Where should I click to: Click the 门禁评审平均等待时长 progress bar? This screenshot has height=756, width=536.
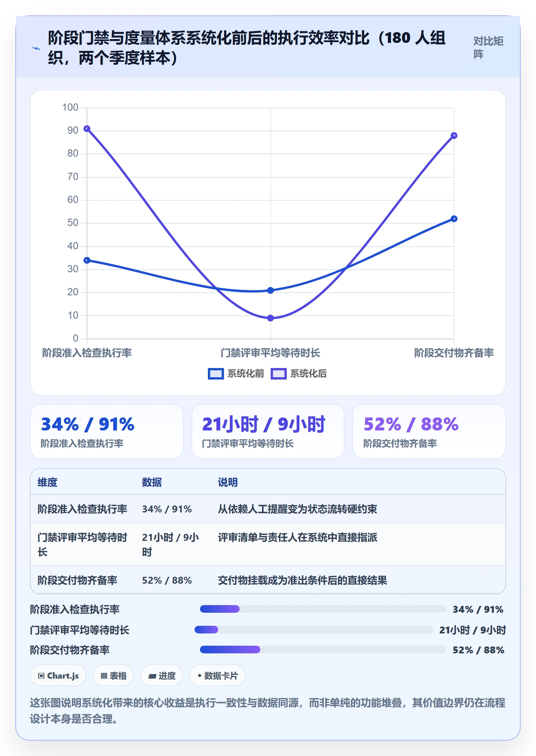coord(314,630)
